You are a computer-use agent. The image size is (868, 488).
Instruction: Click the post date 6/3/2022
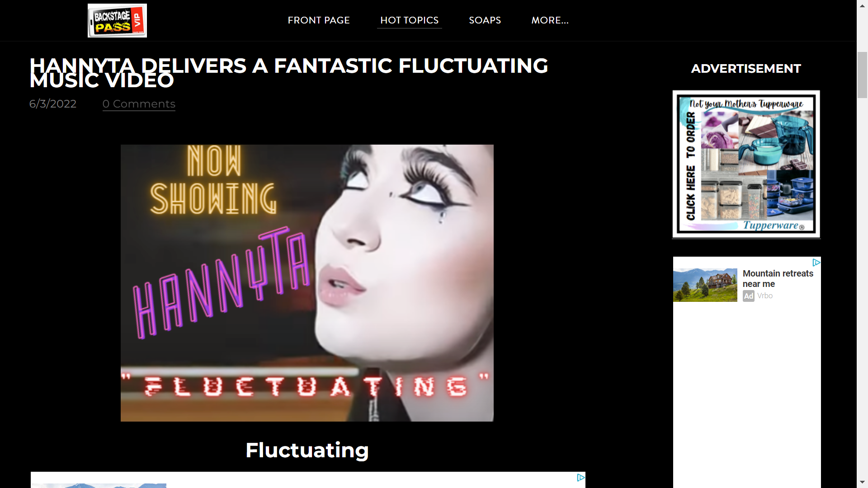[x=53, y=104]
